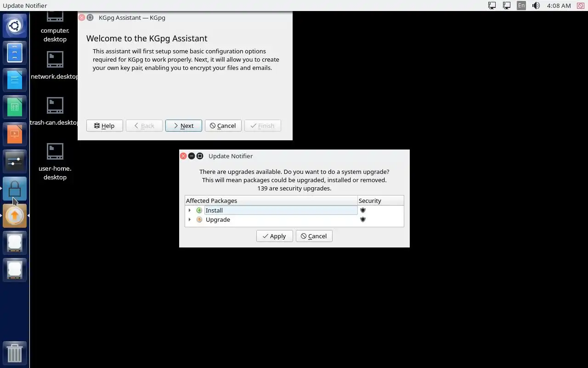Close the Update Notifier window
The image size is (588, 368).
[x=183, y=156]
